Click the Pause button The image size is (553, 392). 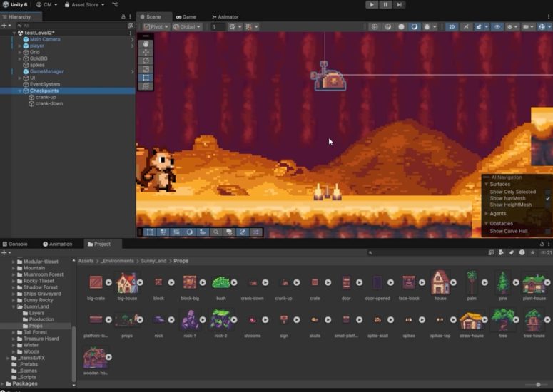point(385,4)
